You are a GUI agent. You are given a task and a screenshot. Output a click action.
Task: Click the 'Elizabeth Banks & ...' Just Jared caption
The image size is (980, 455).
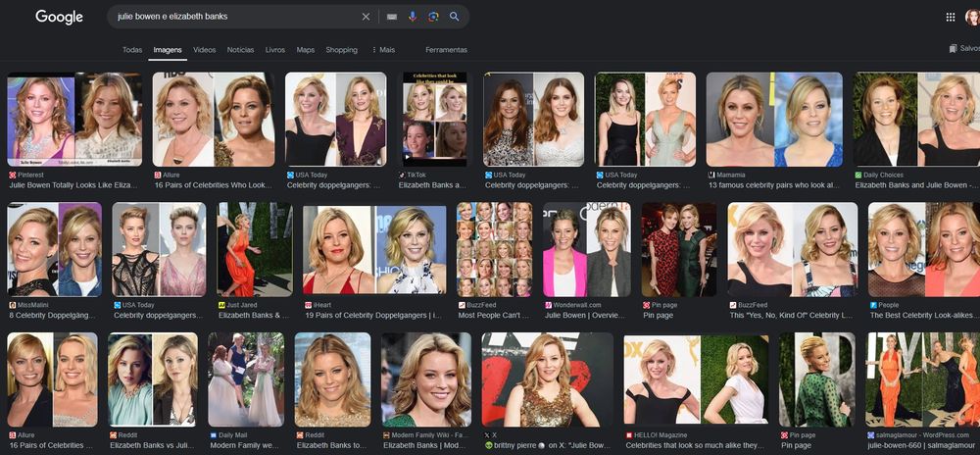click(254, 316)
